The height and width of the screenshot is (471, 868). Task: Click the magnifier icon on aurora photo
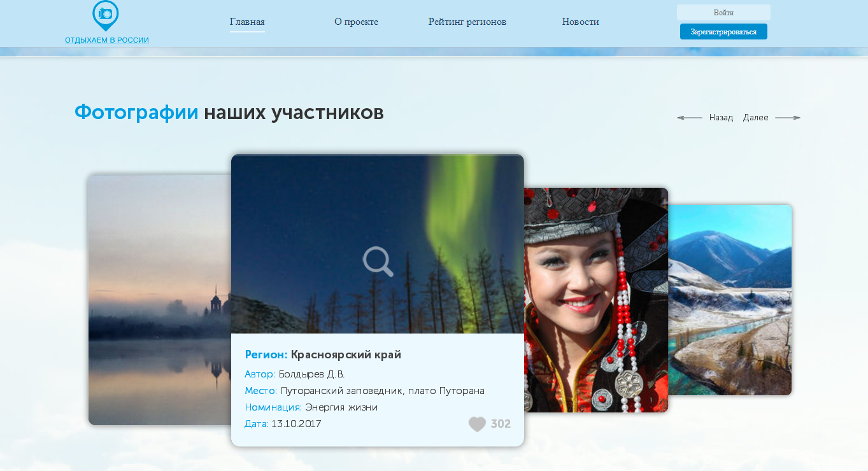tap(378, 261)
